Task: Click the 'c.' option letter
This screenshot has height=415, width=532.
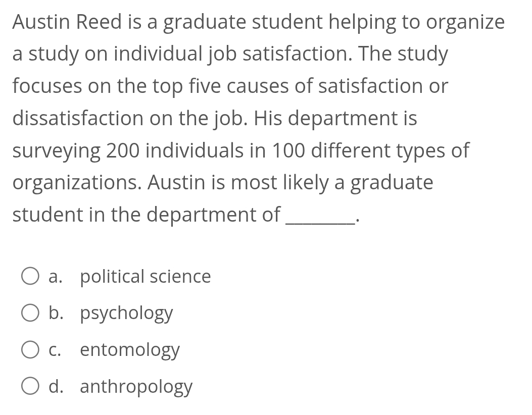Action: pyautogui.click(x=56, y=350)
